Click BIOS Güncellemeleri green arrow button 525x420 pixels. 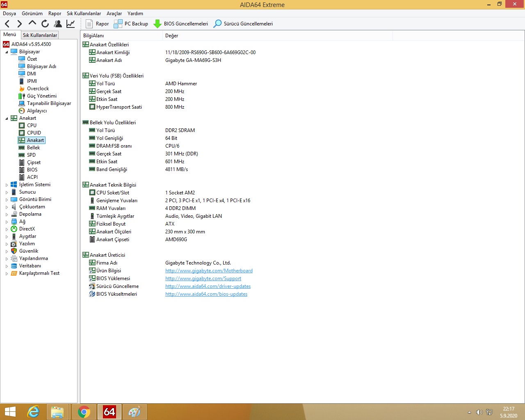click(x=181, y=24)
